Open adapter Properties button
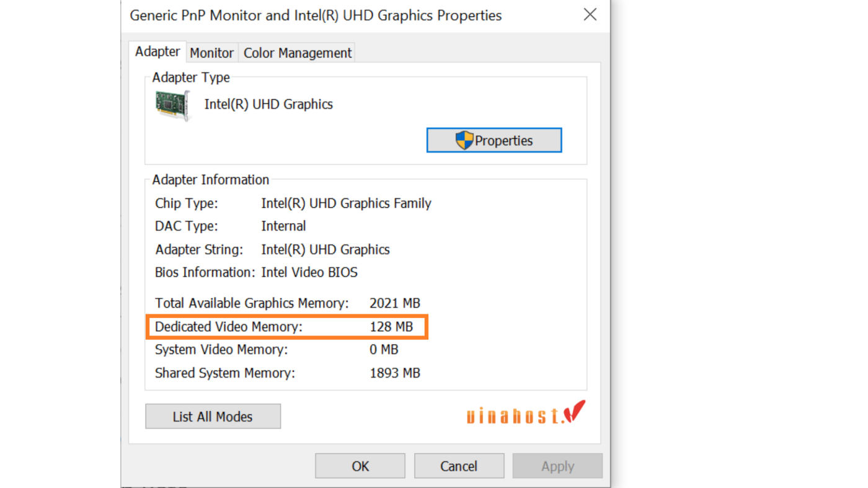Image resolution: width=868 pixels, height=488 pixels. pos(494,140)
